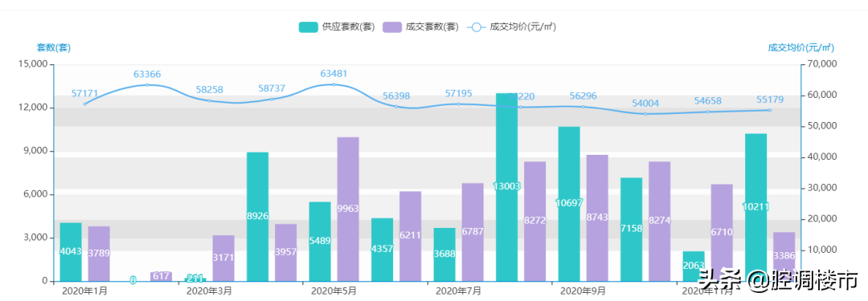Image resolution: width=868 pixels, height=301 pixels.
Task: Click the purple bar labeled 6211
Action: click(x=410, y=236)
